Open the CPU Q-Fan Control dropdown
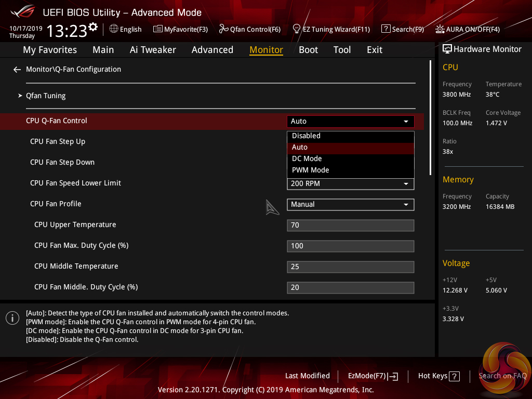The height and width of the screenshot is (399, 532). (x=351, y=122)
